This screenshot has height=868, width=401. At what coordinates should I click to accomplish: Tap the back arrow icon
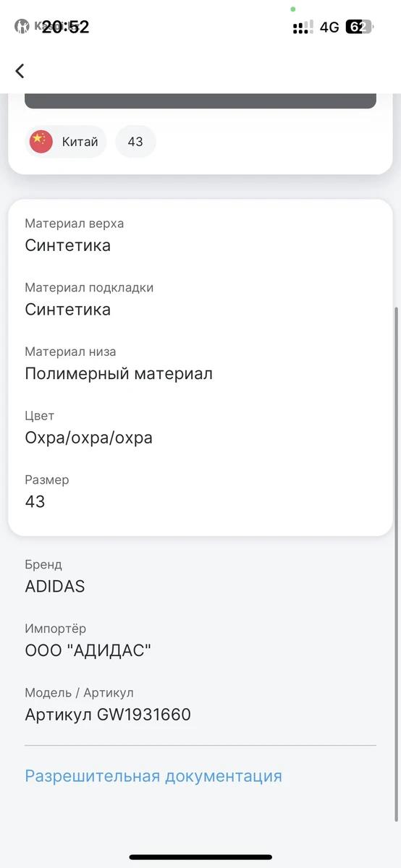(20, 70)
